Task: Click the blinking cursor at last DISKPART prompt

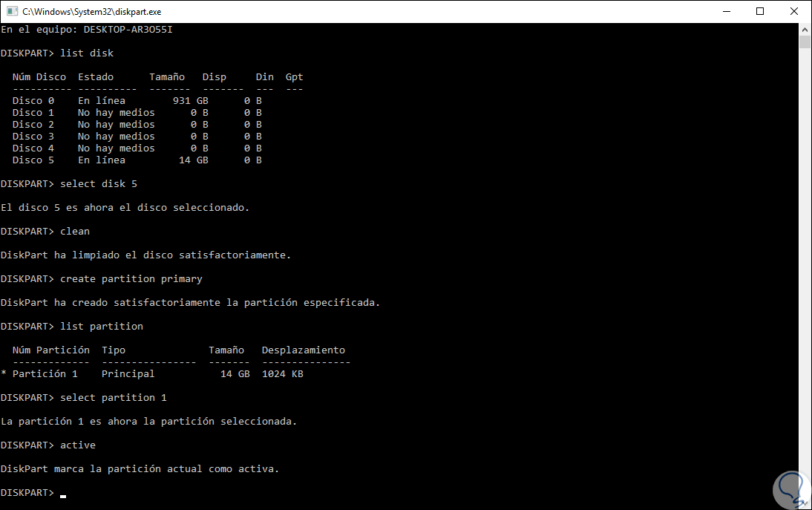Action: coord(63,496)
